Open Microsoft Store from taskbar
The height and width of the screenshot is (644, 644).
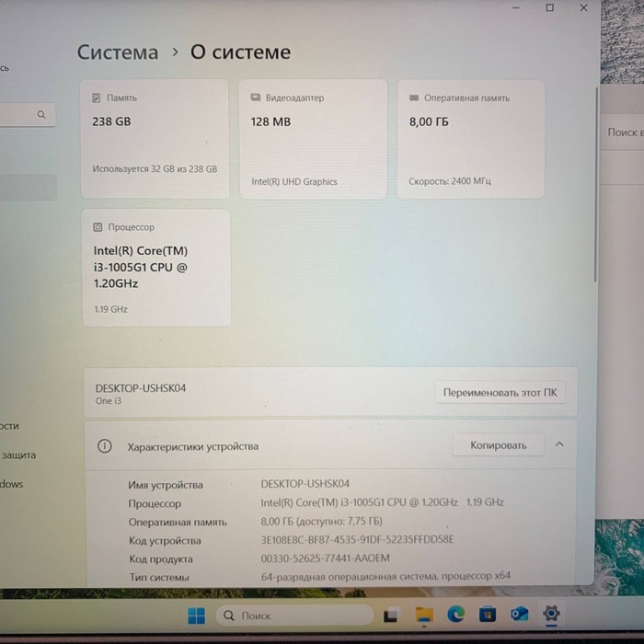click(x=487, y=615)
